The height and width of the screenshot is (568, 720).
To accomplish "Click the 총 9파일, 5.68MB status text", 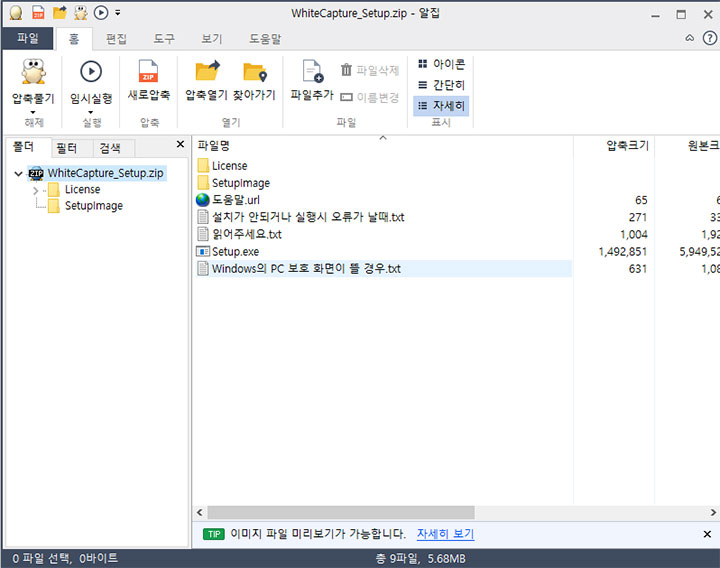I will (x=420, y=558).
